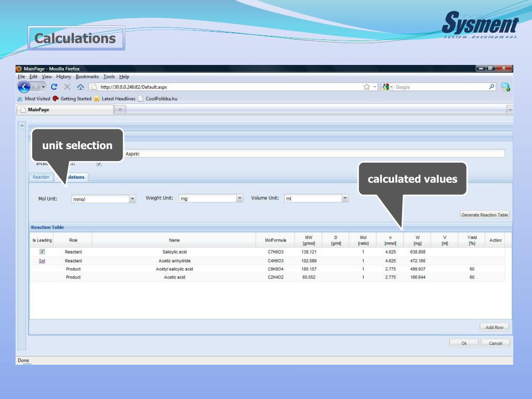
Task: Click the toolbar add-on icon beside the search box
Action: [x=505, y=87]
